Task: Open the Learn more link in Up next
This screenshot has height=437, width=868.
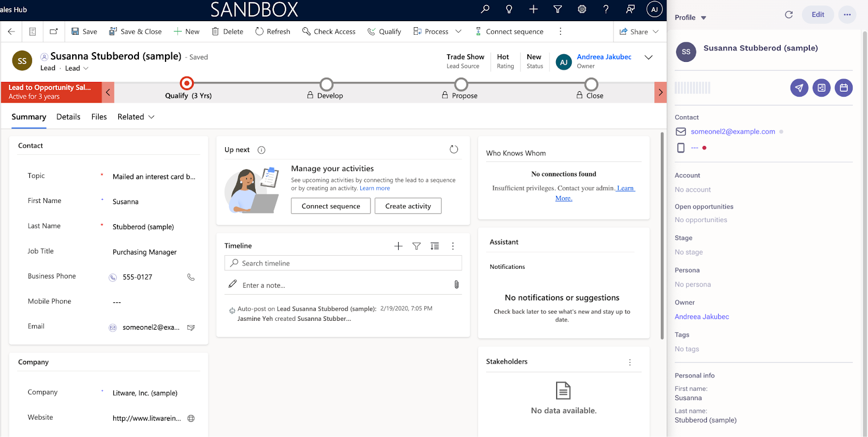Action: pos(375,188)
